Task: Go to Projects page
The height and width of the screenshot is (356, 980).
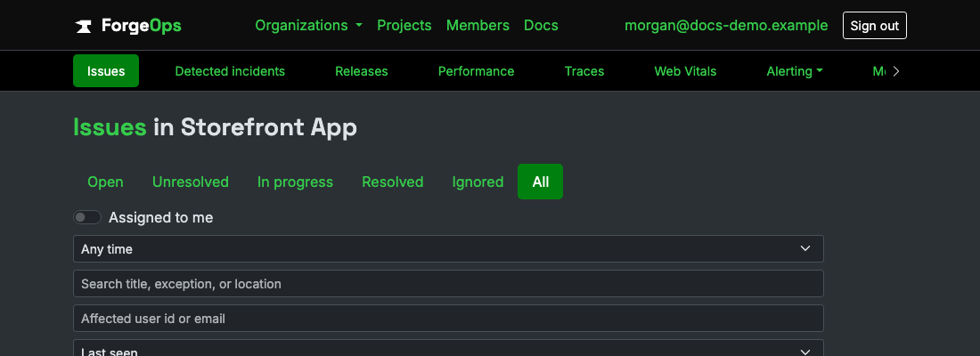Action: click(404, 26)
